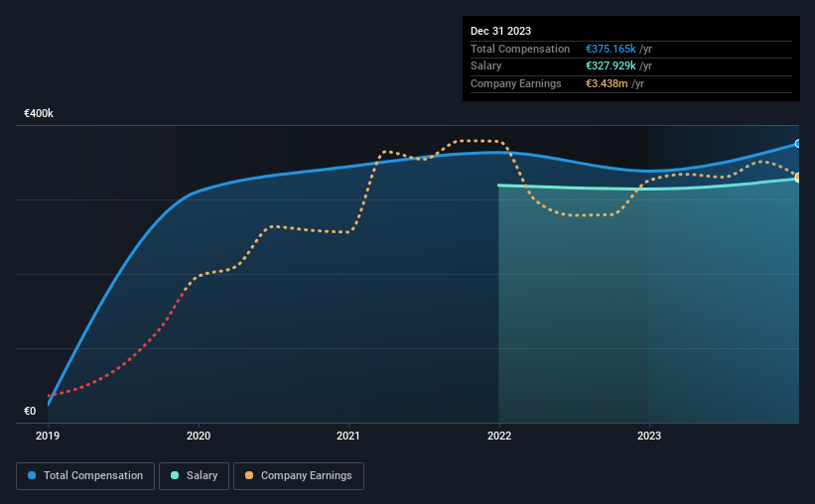The image size is (815, 504).
Task: Toggle the Total Compensation legend button
Action: click(x=85, y=476)
